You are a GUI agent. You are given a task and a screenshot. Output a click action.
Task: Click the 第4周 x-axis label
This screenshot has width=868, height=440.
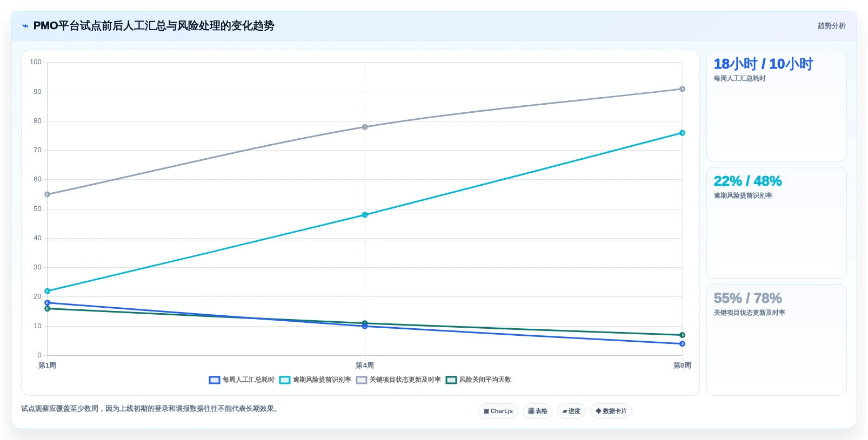(365, 365)
